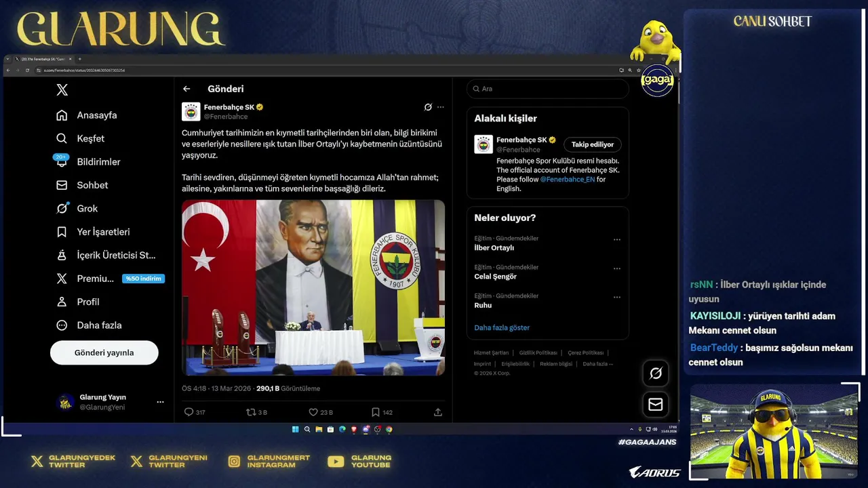Screen dimensions: 868x488
Task: Open the Atatürk congress photo
Action: pyautogui.click(x=313, y=287)
